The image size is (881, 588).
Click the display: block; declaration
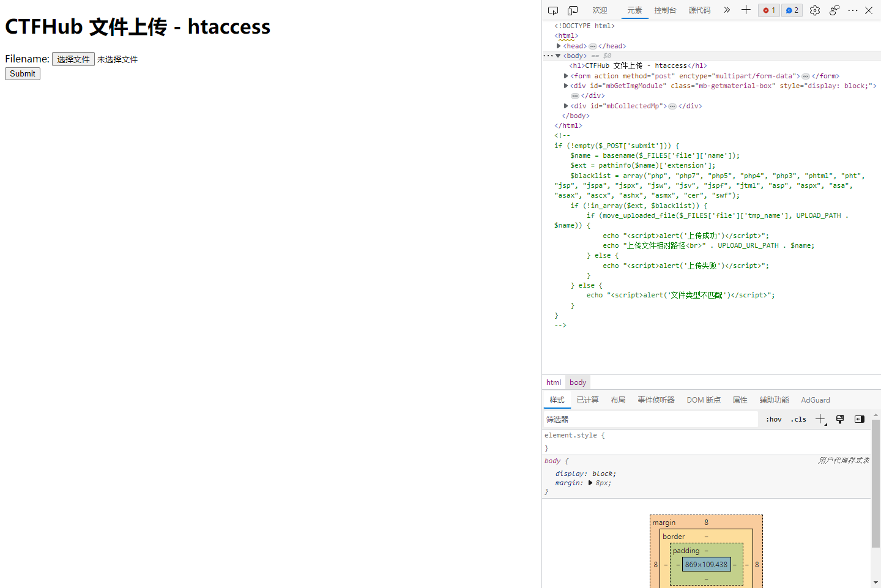585,474
